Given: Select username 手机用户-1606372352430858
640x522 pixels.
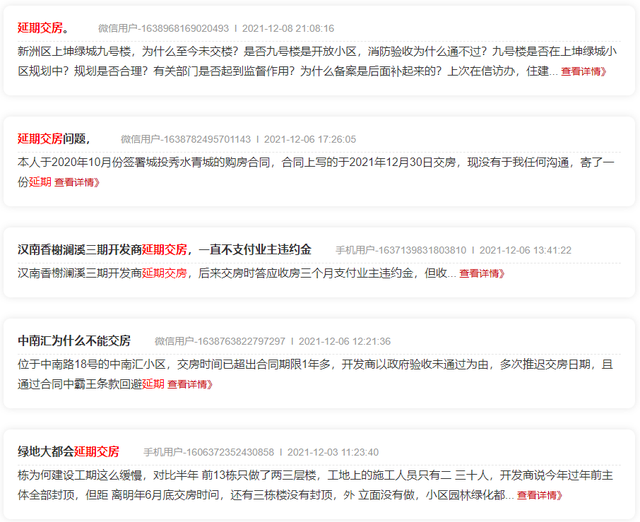Looking at the screenshot, I should click(208, 452).
